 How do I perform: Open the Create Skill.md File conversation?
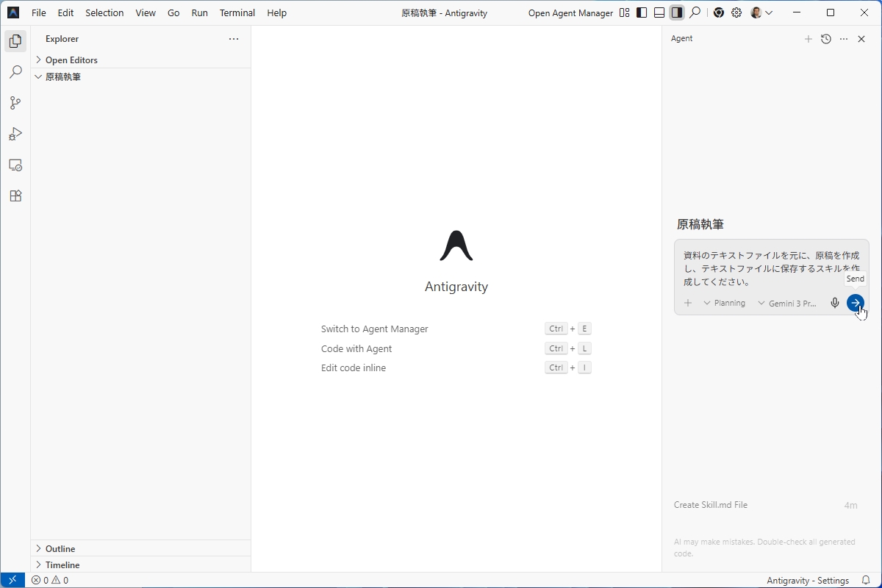pyautogui.click(x=766, y=505)
